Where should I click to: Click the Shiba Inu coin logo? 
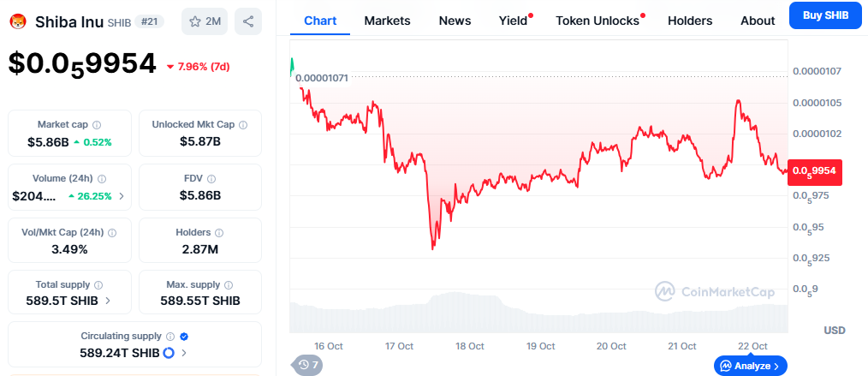tap(18, 21)
